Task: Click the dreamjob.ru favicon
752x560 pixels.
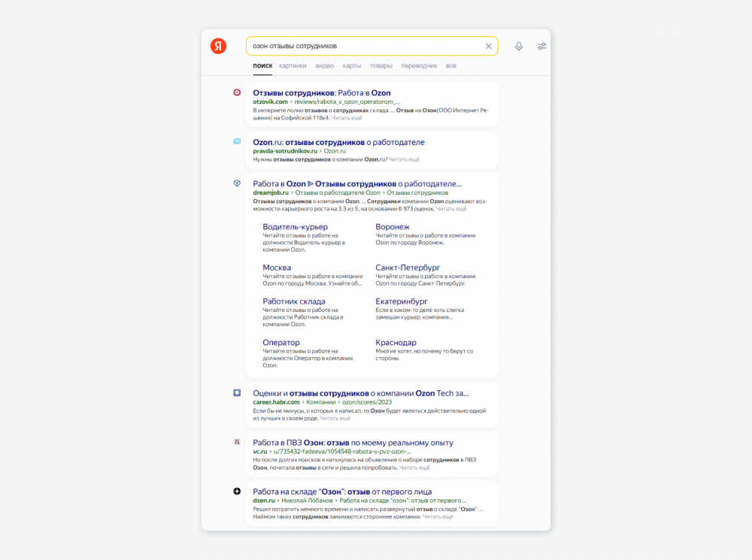Action: coord(237,183)
